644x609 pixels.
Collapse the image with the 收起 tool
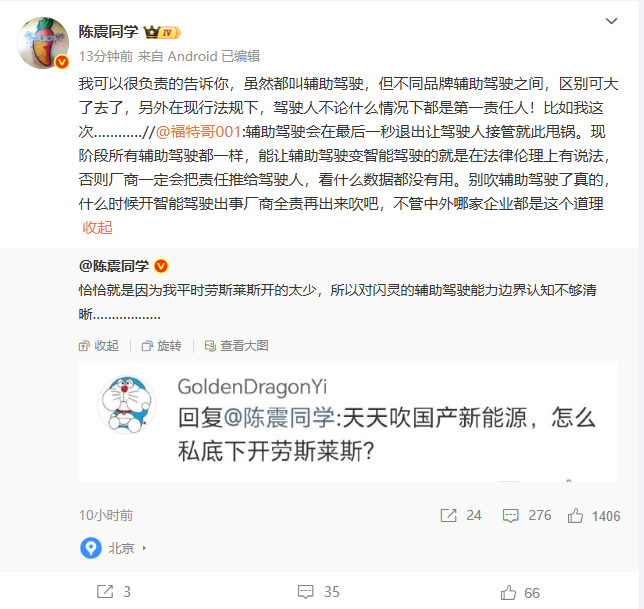(x=99, y=346)
